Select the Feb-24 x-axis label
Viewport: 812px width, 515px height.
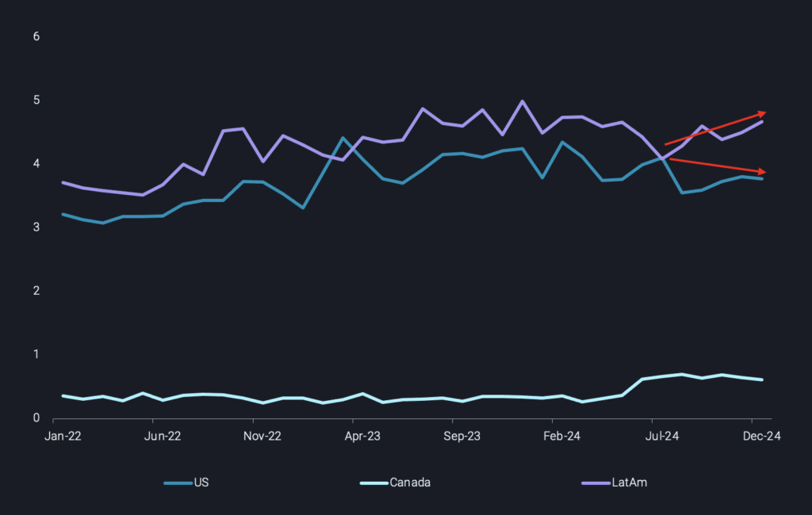tap(562, 436)
